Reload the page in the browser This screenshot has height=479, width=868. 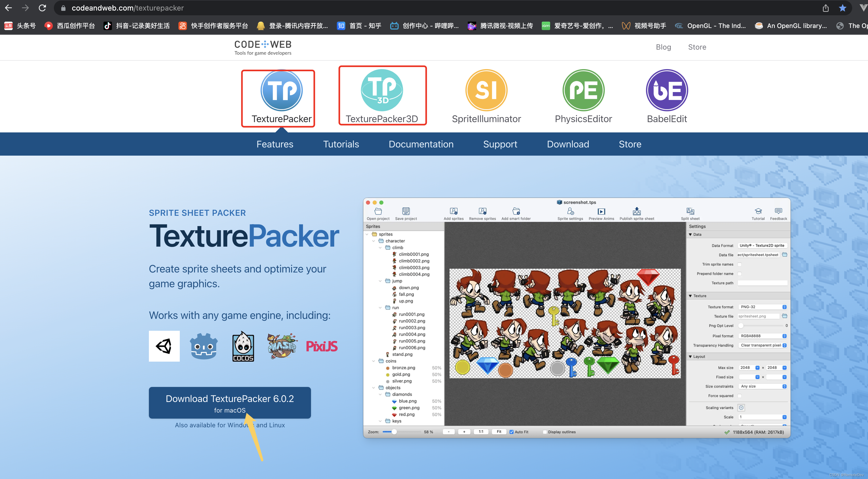(42, 8)
